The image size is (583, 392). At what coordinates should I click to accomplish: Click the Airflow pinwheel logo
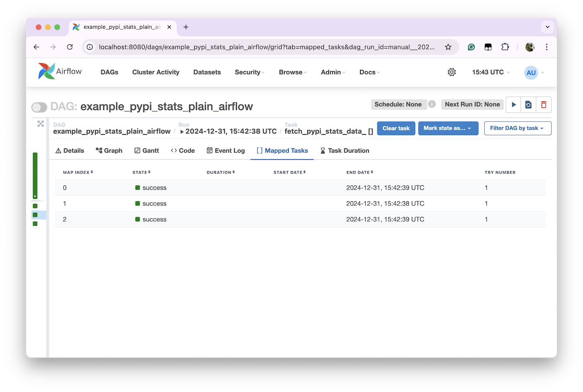[46, 71]
